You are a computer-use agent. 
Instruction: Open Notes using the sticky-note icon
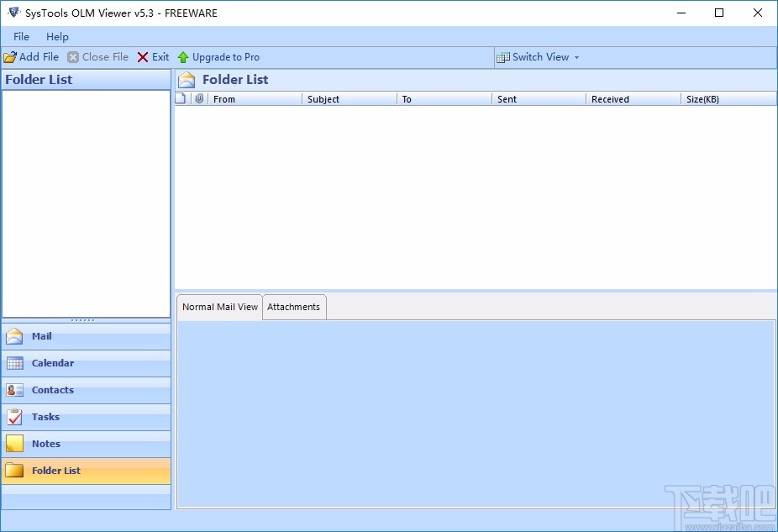pos(15,443)
